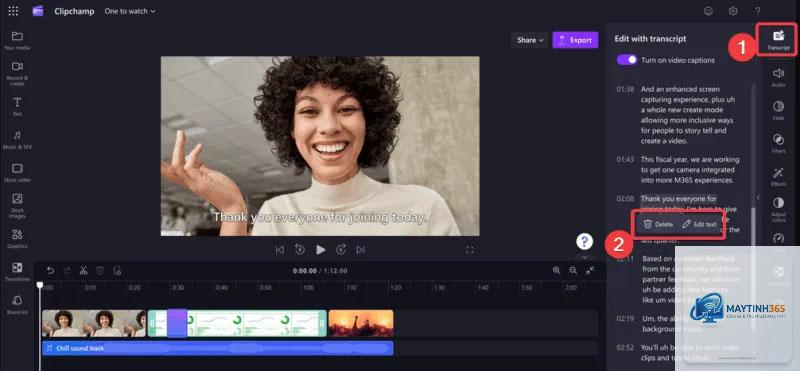The width and height of the screenshot is (800, 371).
Task: Click the purple Export button
Action: coord(575,40)
